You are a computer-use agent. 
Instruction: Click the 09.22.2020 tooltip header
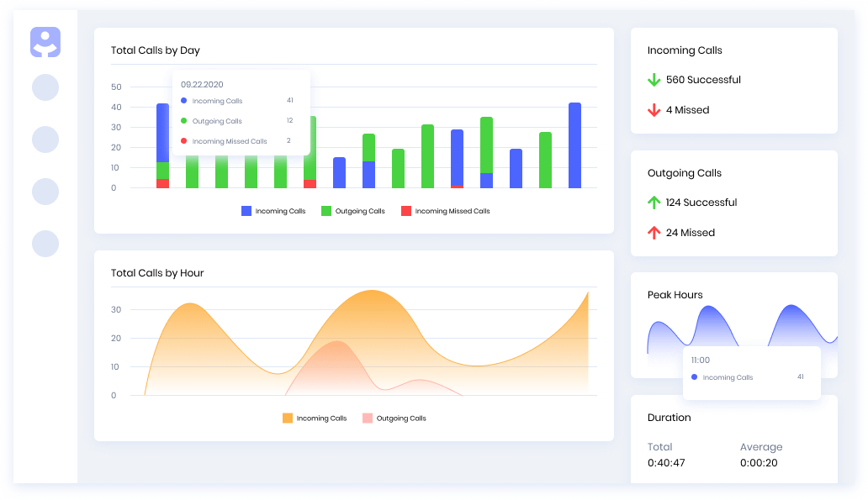tap(202, 83)
